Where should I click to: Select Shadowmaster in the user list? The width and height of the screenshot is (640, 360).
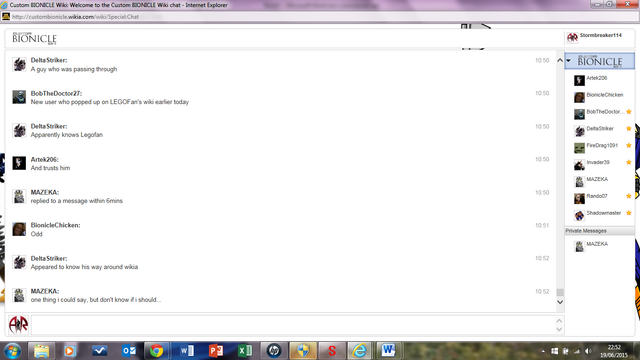600,215
